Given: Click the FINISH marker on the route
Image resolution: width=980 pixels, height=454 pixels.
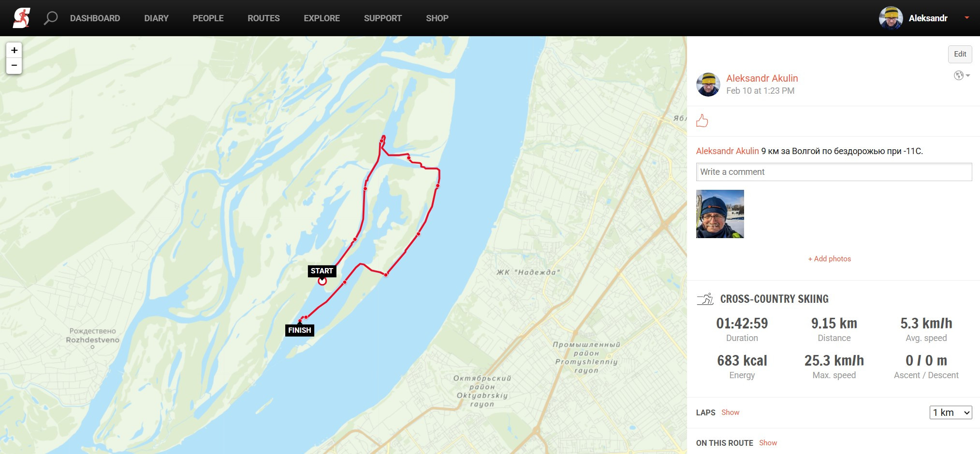Looking at the screenshot, I should coord(300,330).
